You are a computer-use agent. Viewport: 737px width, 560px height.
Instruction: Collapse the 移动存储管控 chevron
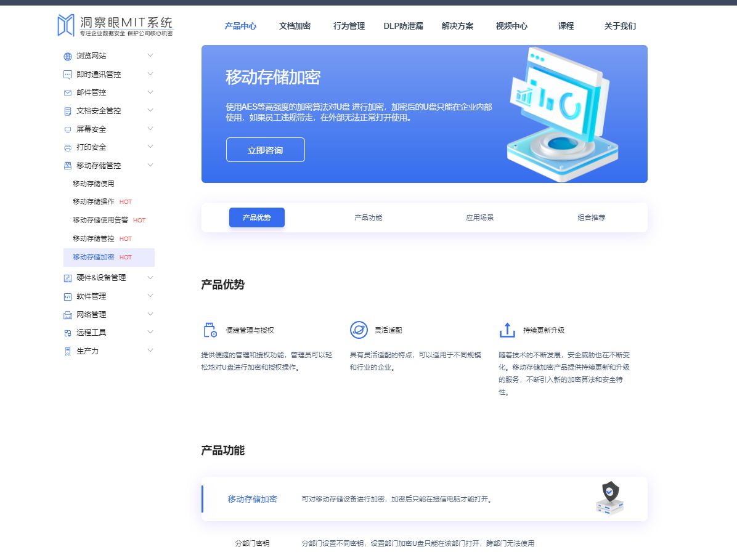(150, 165)
